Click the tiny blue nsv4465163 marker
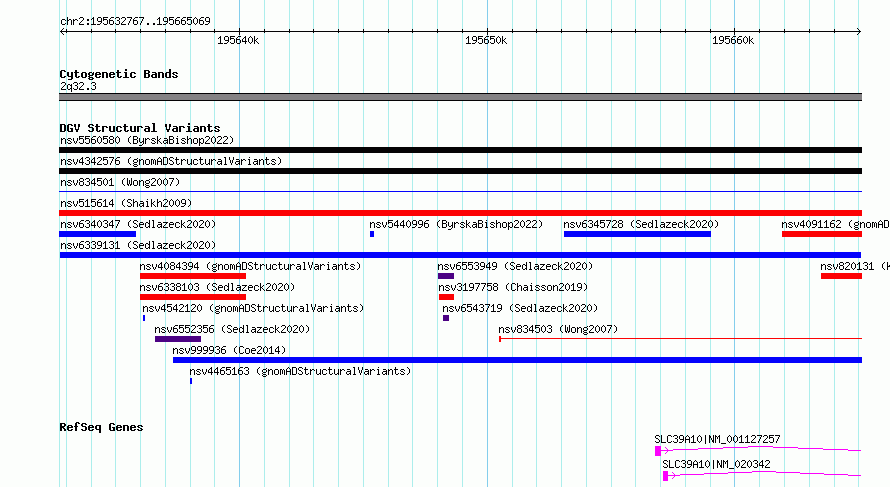The height and width of the screenshot is (487, 890). (x=191, y=381)
